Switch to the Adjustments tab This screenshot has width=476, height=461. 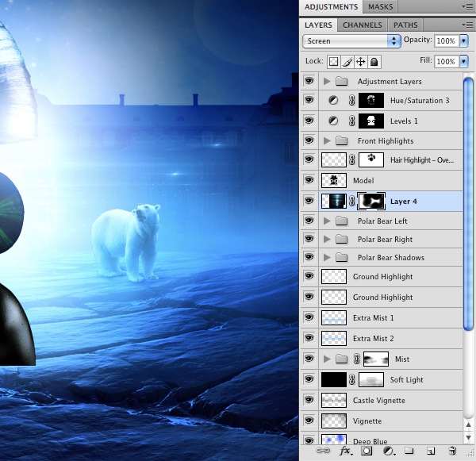coord(331,6)
